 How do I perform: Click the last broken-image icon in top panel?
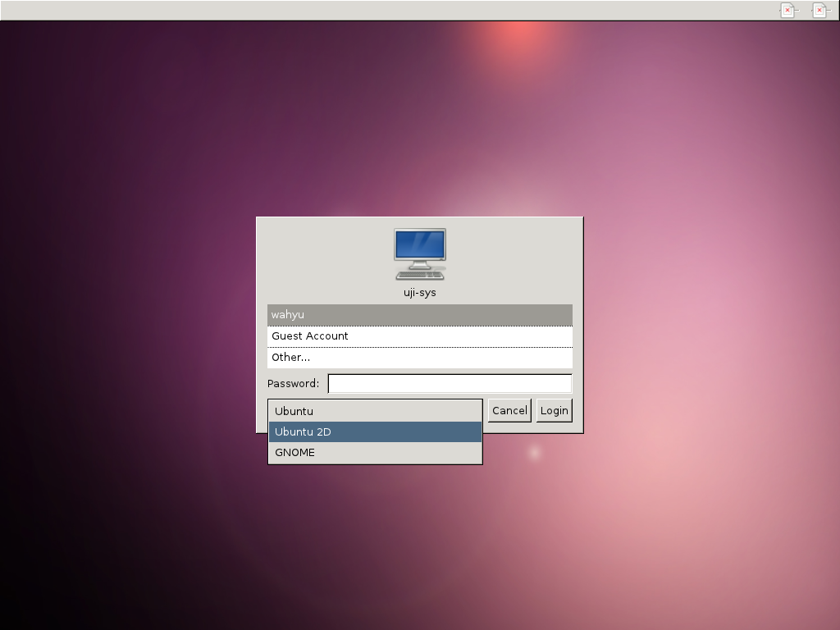(820, 10)
